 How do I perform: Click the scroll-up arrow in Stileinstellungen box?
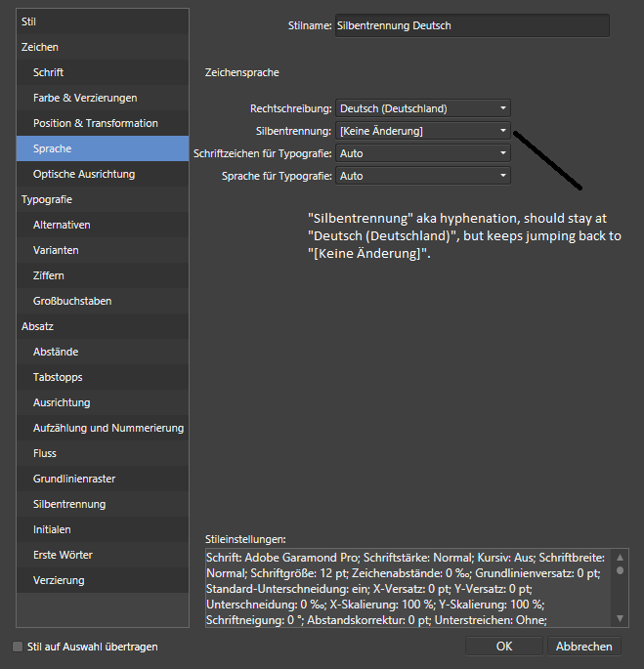tap(620, 558)
